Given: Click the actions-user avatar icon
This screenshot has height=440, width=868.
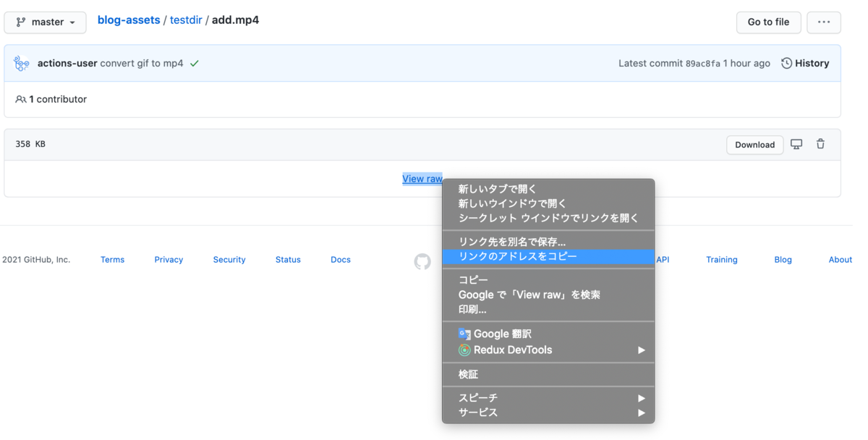Looking at the screenshot, I should tap(22, 64).
